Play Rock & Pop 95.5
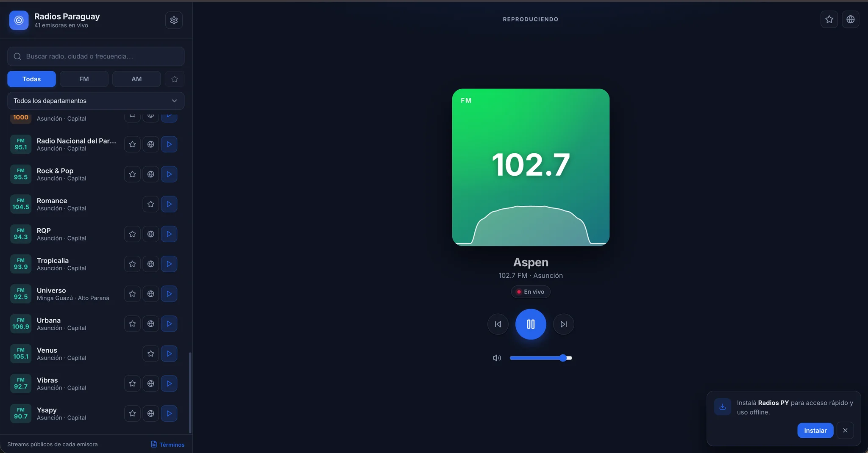Screen dimensions: 868x453 click(x=169, y=174)
